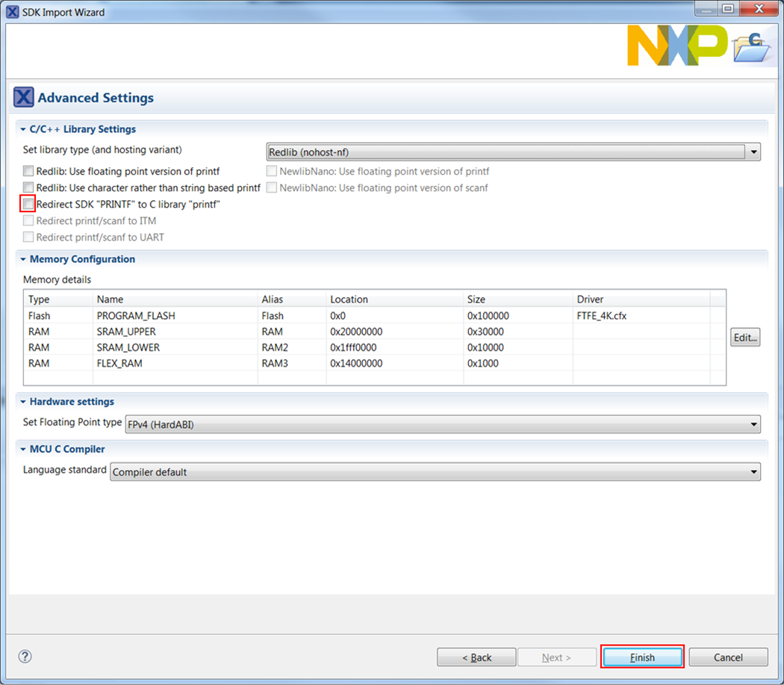784x685 pixels.
Task: Click the SDK Import Wizard title icon
Action: pos(12,12)
